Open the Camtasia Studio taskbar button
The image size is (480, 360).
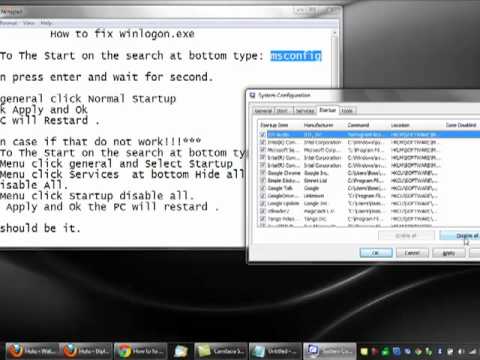pos(221,351)
